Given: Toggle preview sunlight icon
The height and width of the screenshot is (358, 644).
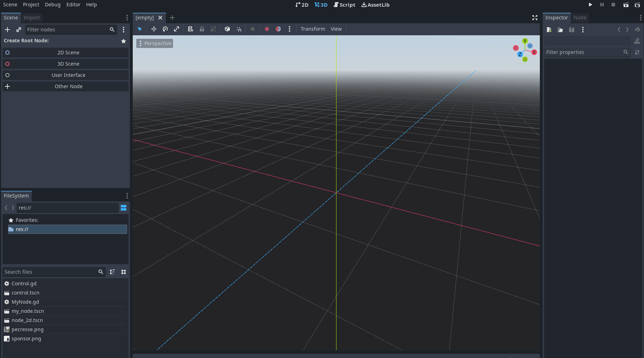Looking at the screenshot, I should tap(267, 29).
